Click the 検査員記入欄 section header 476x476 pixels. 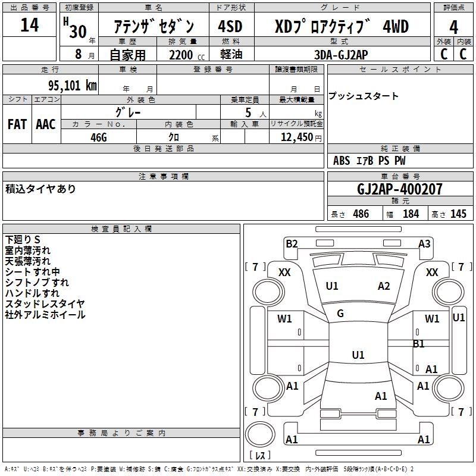[121, 229]
